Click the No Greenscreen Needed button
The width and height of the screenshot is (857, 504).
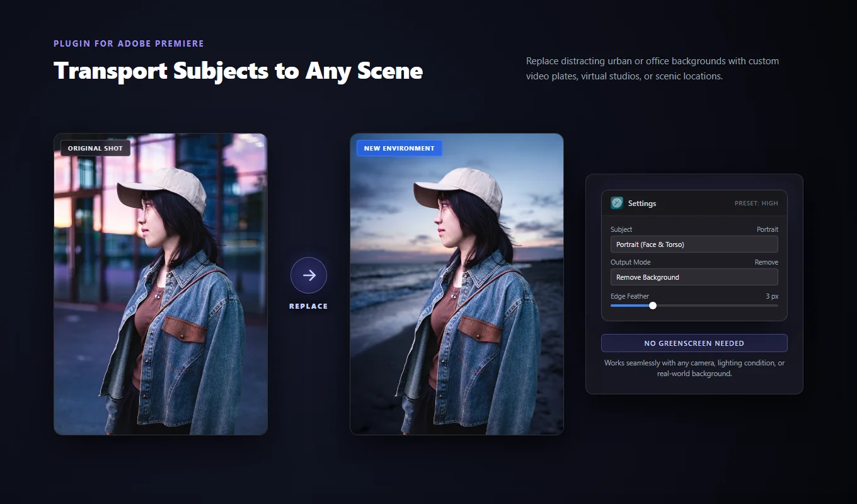pos(694,343)
